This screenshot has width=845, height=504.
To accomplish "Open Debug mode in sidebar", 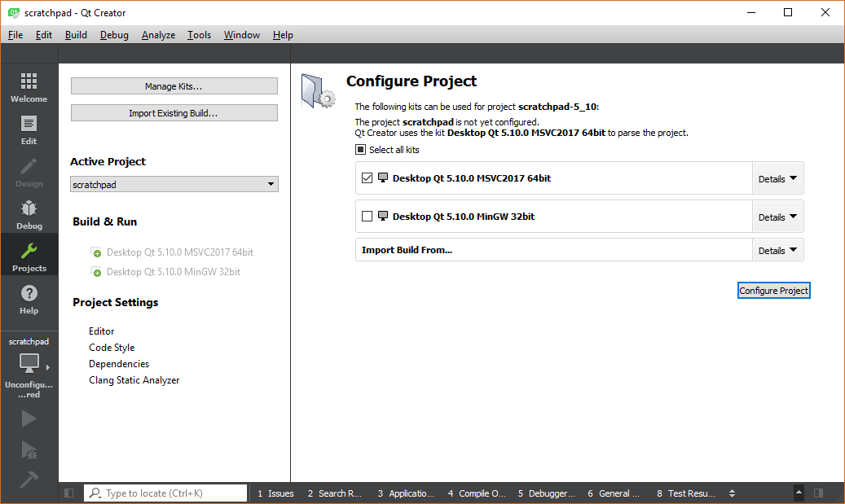I will point(29,214).
